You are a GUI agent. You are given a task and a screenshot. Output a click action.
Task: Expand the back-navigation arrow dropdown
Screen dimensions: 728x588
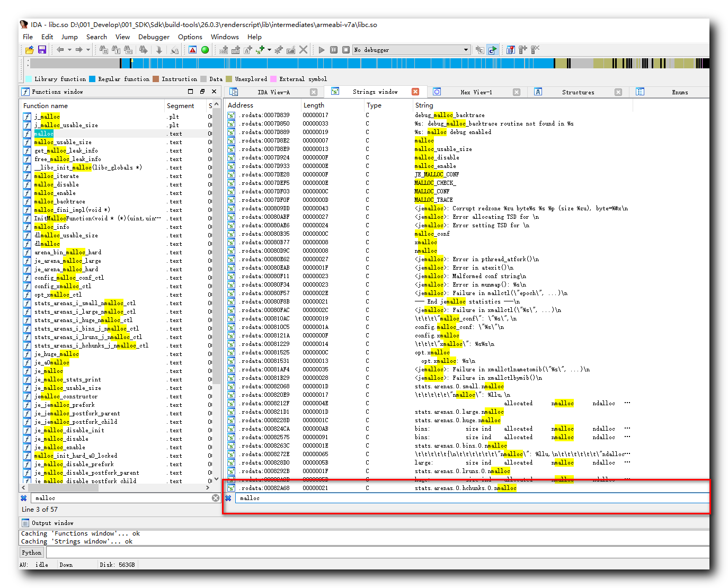(x=69, y=49)
